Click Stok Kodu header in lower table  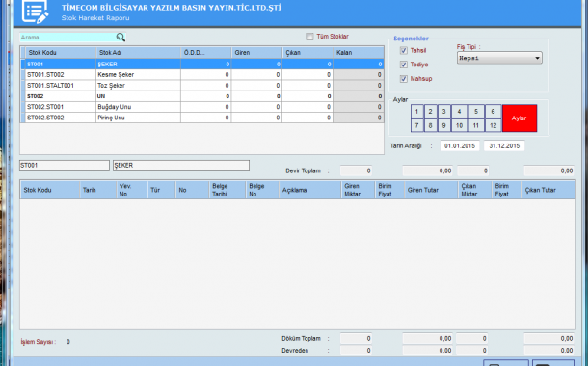(50, 190)
